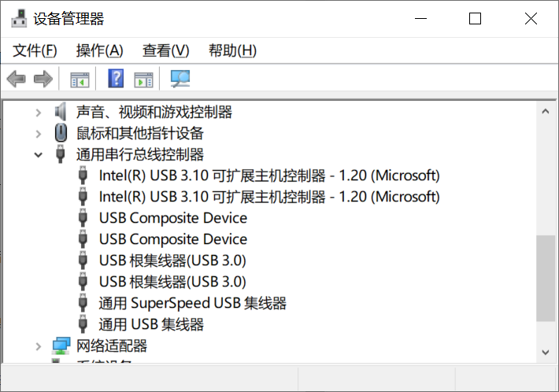
Task: Toggle the show/hide console tree icon
Action: pyautogui.click(x=80, y=79)
